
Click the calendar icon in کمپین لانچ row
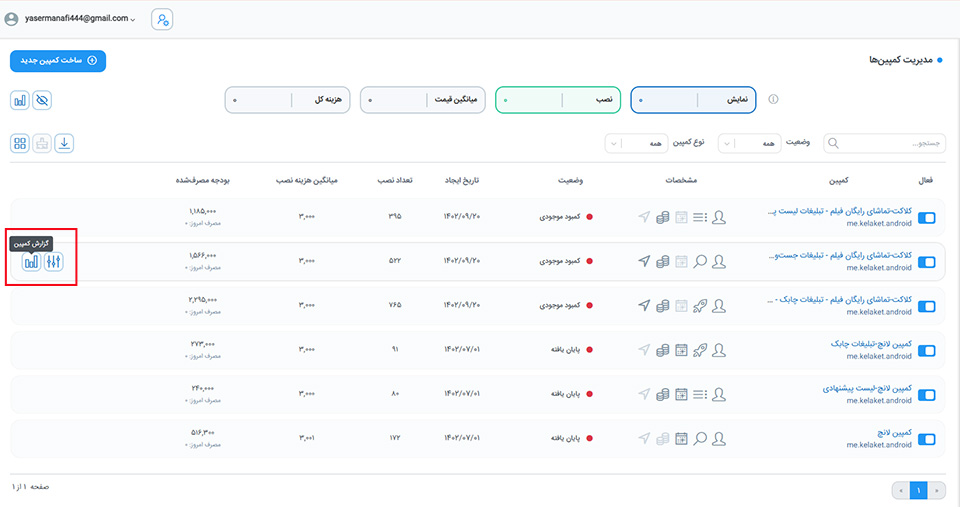pos(680,438)
